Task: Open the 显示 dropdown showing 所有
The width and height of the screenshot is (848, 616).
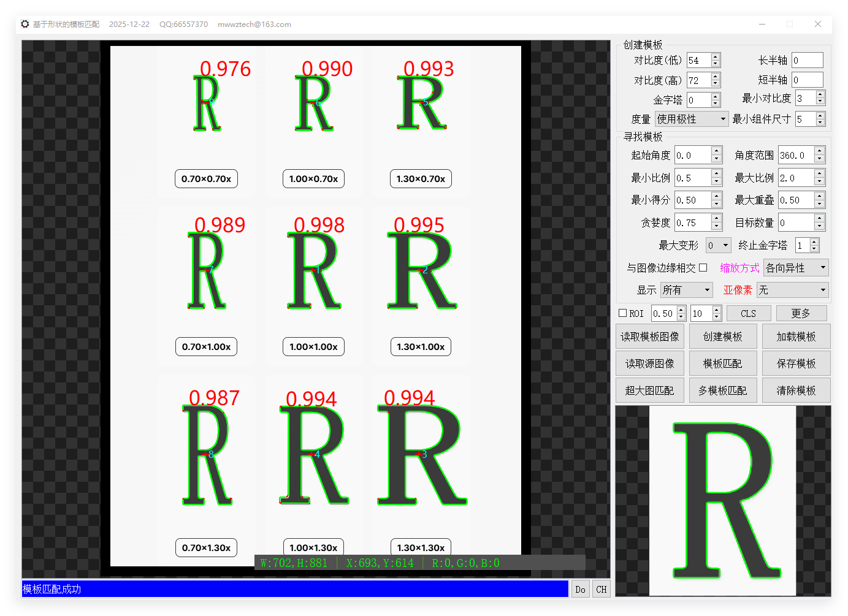Action: pos(686,290)
